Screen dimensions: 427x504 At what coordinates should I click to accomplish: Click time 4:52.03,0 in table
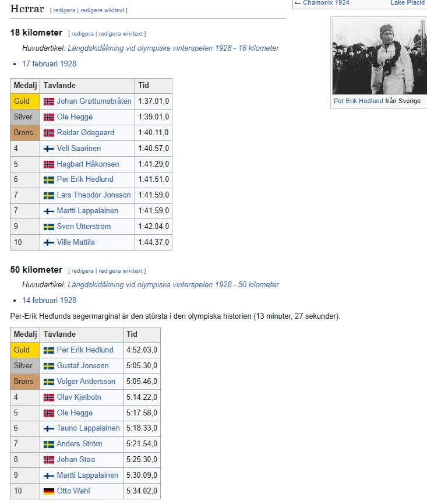coord(142,350)
